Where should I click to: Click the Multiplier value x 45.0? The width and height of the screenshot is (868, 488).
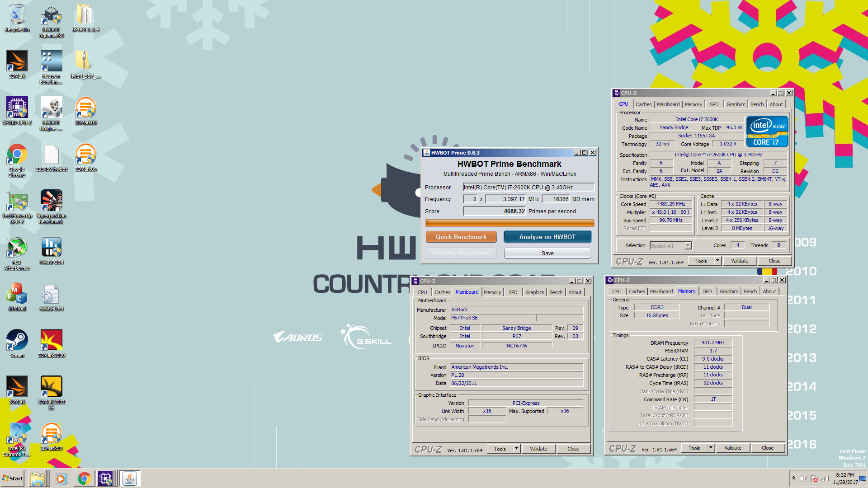click(x=670, y=212)
